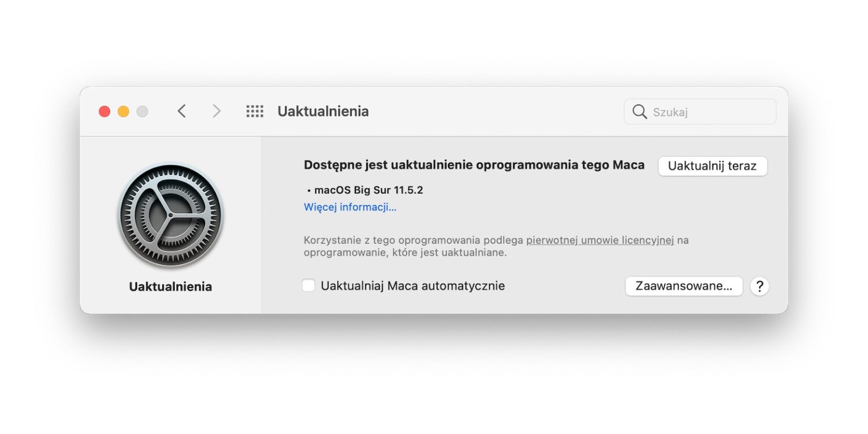
Task: Expand update details via Więcej informacji
Action: [350, 207]
